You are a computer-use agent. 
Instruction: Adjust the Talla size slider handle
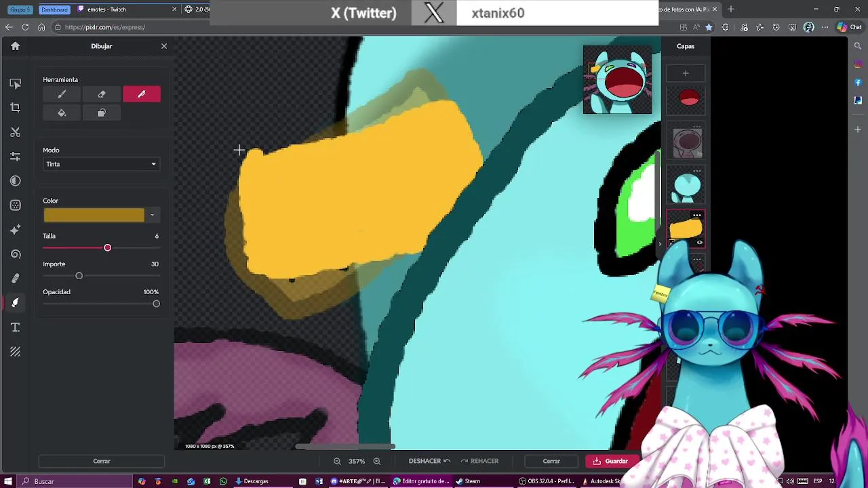point(107,247)
